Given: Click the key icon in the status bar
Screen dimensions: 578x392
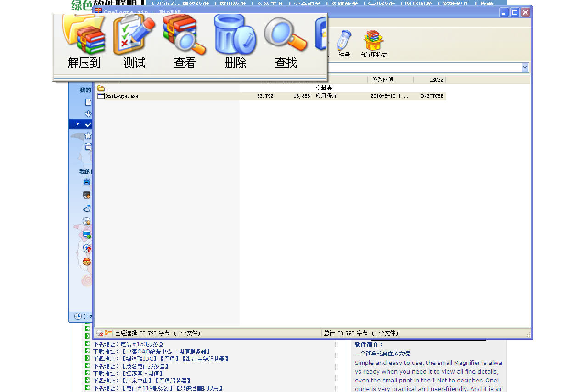Looking at the screenshot, I should [x=108, y=333].
